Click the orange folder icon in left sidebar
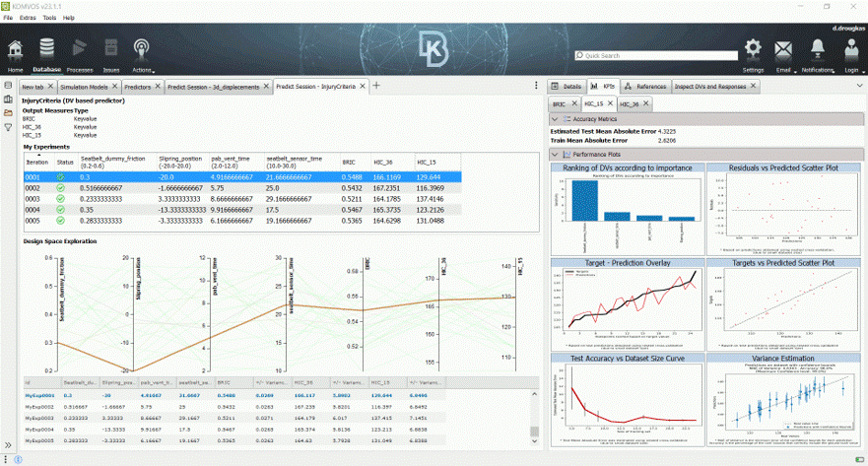 pos(8,113)
